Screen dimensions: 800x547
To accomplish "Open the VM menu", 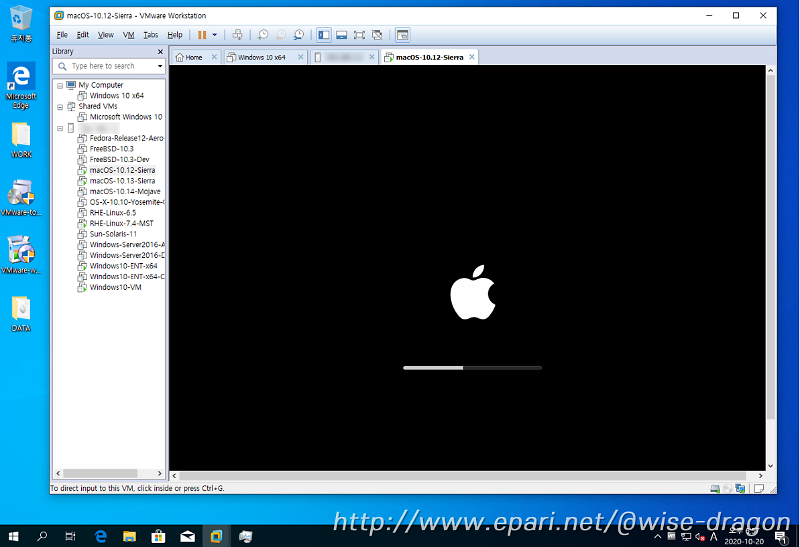I will (129, 35).
